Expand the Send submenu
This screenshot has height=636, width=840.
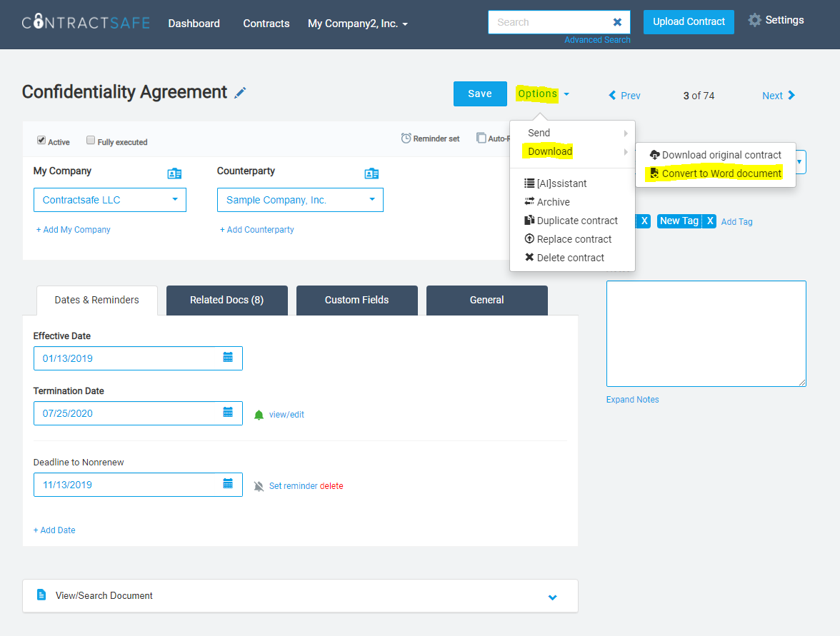pyautogui.click(x=572, y=133)
